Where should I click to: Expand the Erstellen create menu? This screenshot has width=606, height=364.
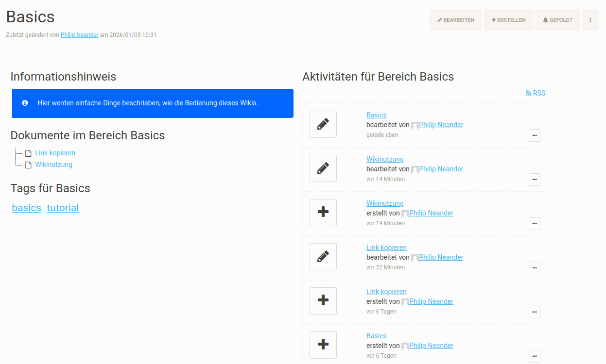coord(508,20)
